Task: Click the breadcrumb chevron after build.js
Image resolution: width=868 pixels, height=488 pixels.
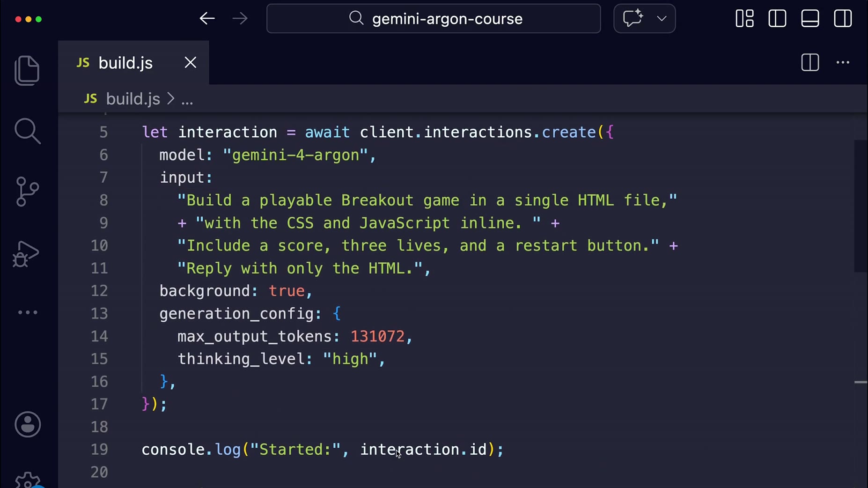Action: click(x=171, y=99)
